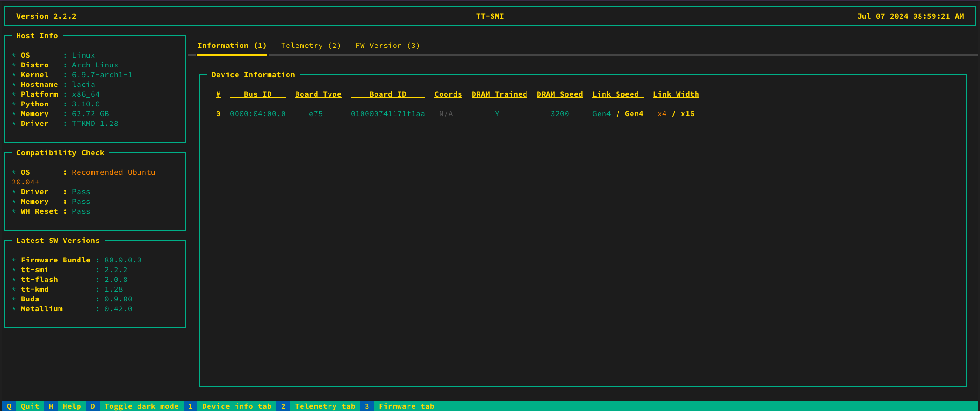Screen dimensions: 980x411
Task: Toggle dark mode in footer
Action: coord(141,406)
